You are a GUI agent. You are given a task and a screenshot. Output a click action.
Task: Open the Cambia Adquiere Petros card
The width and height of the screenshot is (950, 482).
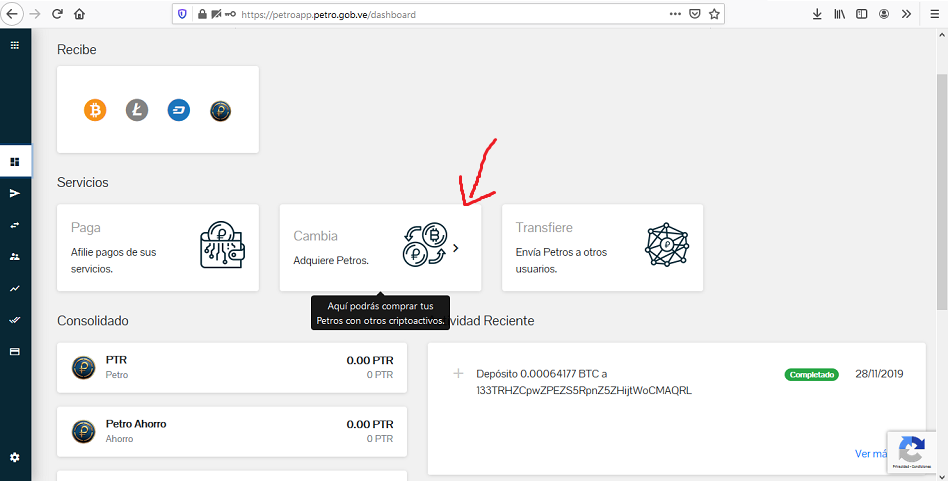click(380, 248)
